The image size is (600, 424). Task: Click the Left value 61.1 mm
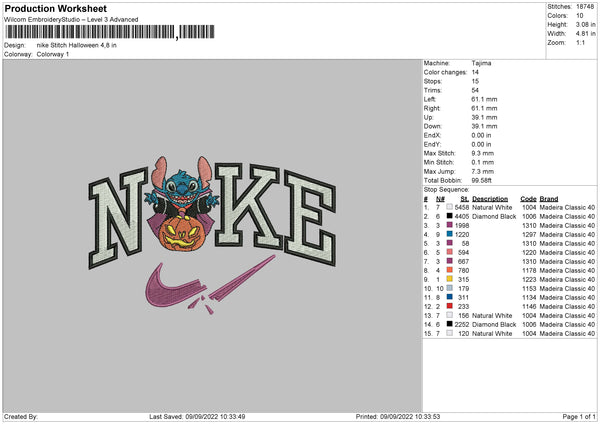(484, 99)
